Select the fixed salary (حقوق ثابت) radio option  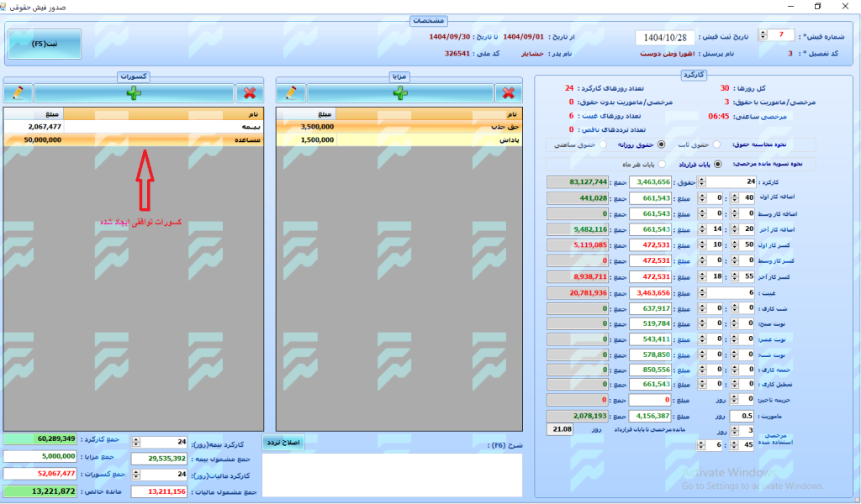[x=716, y=144]
